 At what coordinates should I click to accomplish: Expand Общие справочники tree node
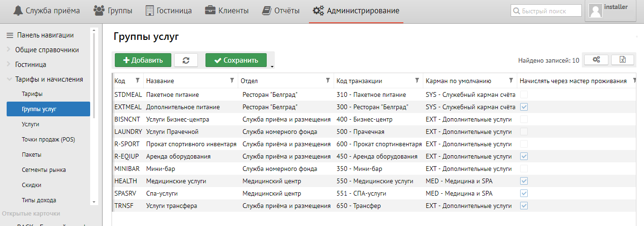coord(9,50)
